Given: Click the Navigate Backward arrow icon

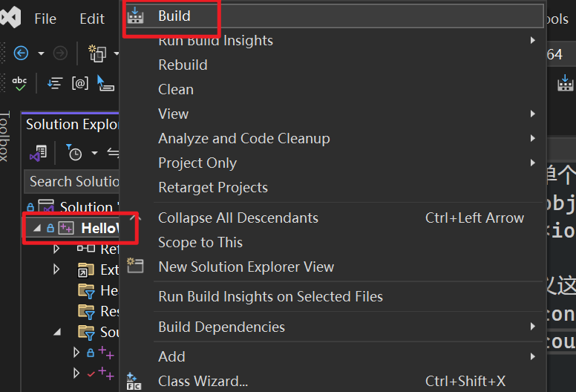Looking at the screenshot, I should point(21,53).
